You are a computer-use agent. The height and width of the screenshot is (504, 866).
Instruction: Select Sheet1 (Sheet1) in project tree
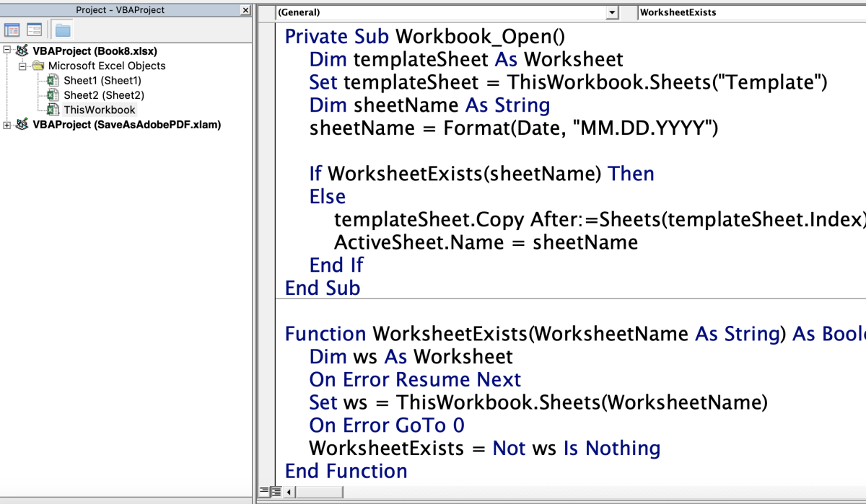(x=102, y=81)
